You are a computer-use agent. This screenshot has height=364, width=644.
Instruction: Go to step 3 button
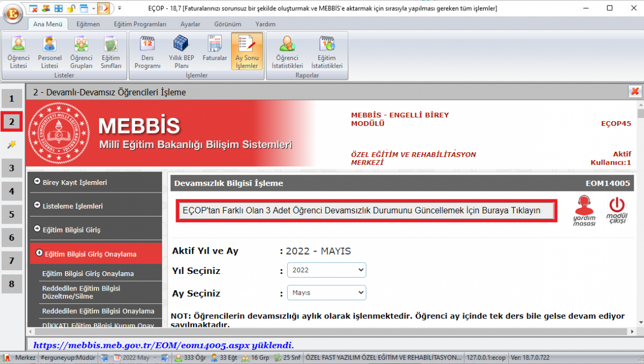click(12, 168)
